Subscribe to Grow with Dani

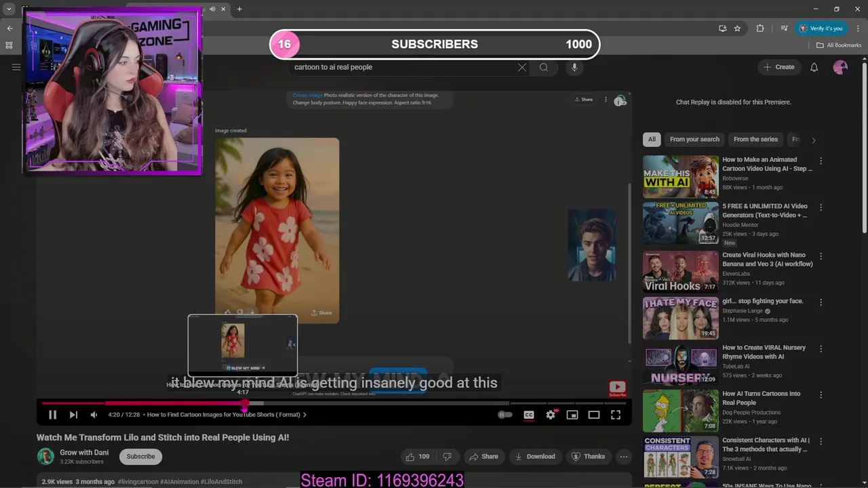click(141, 457)
